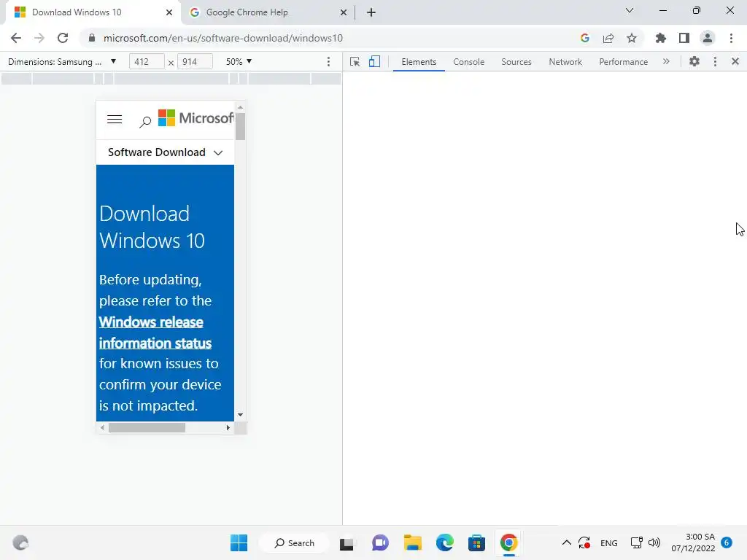Open the 50% zoom dropdown

coord(239,61)
